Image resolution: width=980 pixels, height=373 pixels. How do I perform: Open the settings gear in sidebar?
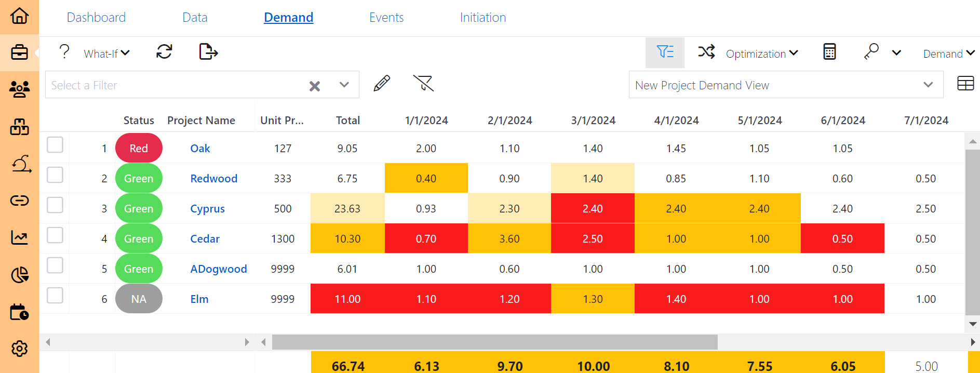19,348
